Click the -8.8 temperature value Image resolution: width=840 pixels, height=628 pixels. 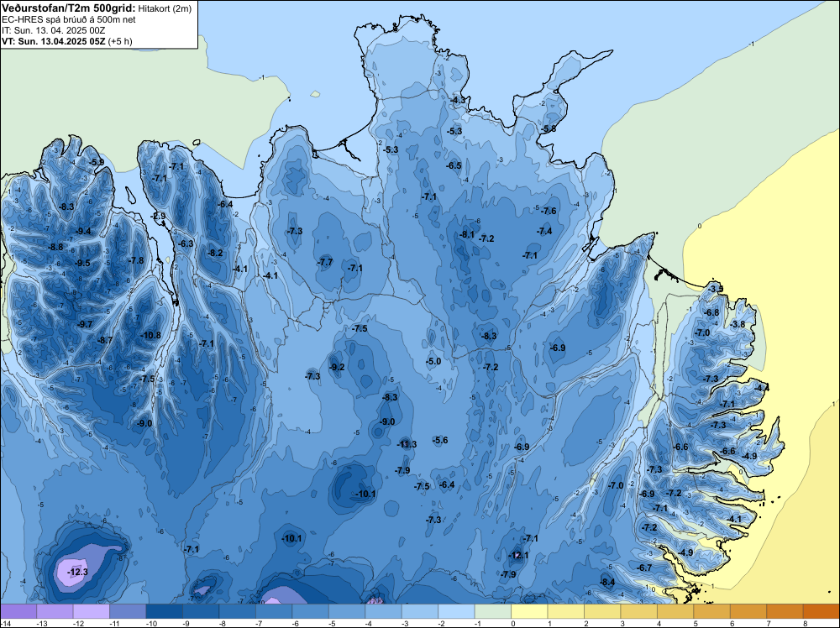[x=55, y=248]
